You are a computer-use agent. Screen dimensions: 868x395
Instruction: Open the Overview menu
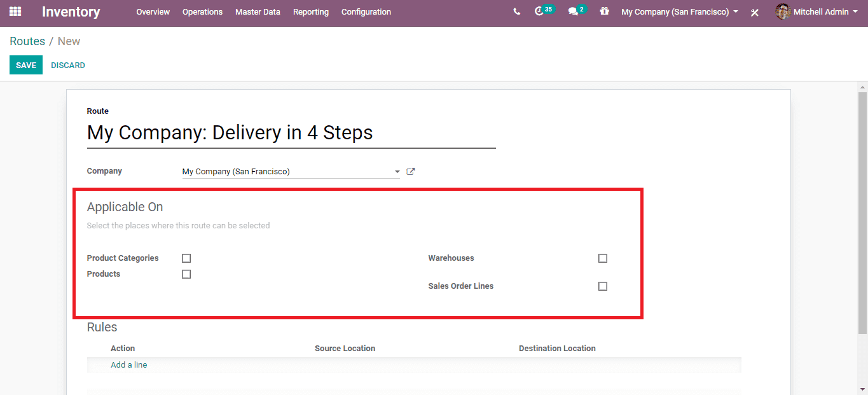(x=153, y=12)
